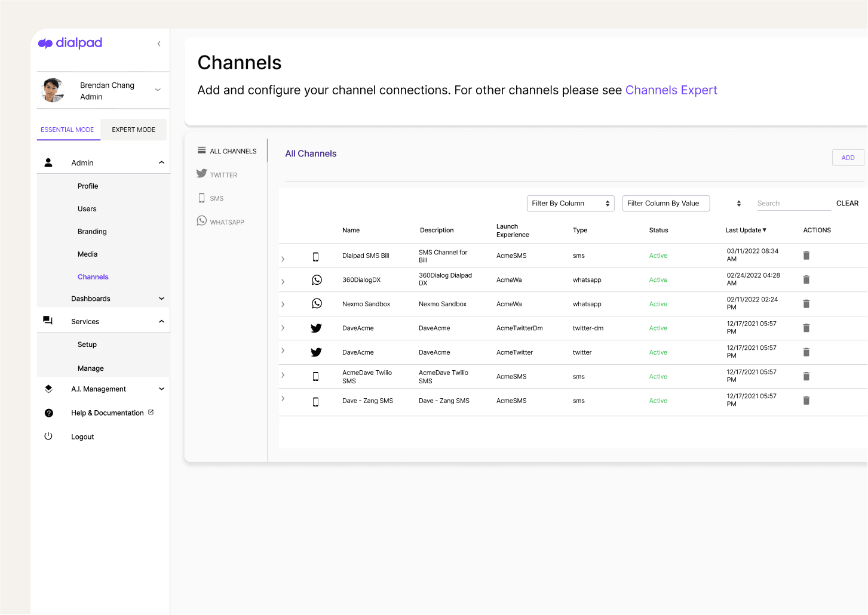
Task: Collapse the Admin section in sidebar
Action: [161, 162]
